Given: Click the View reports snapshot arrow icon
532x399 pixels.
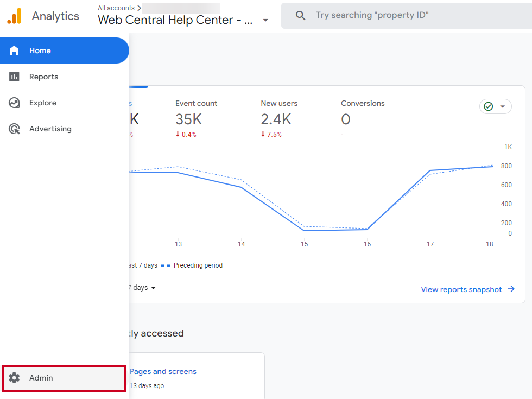Looking at the screenshot, I should click(x=511, y=289).
